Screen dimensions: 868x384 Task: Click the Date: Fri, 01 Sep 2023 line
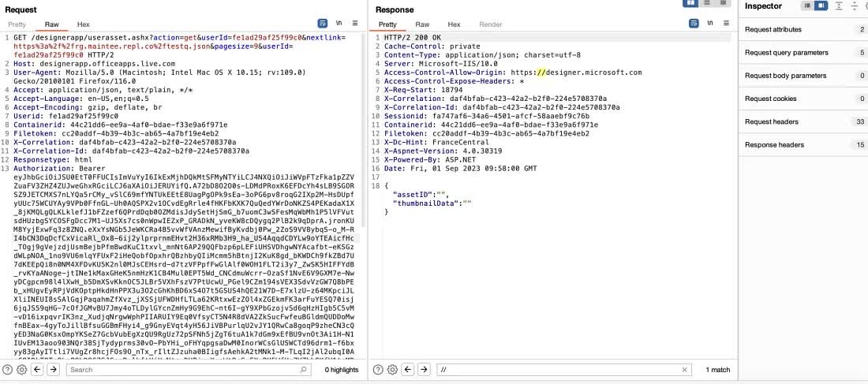tap(460, 168)
